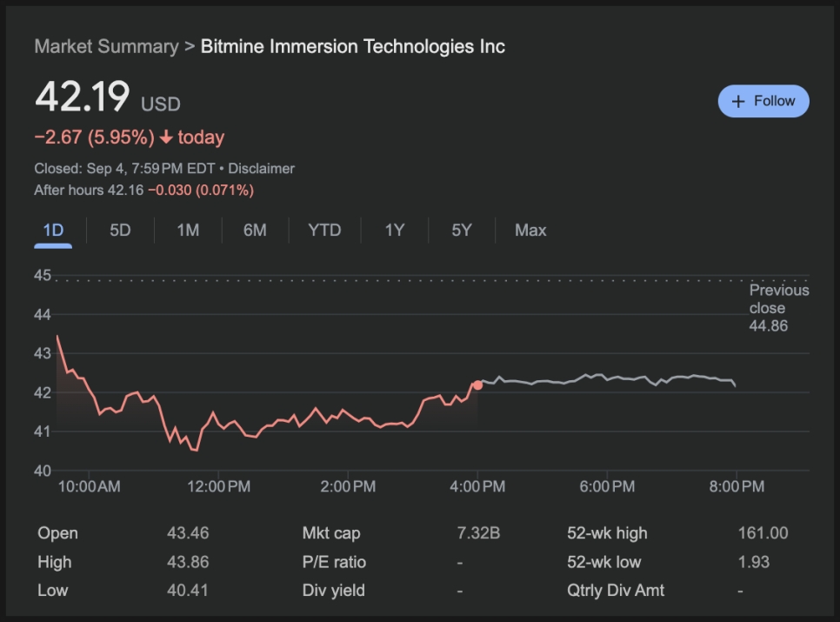Click the Div yield label
The image size is (840, 622).
point(334,591)
